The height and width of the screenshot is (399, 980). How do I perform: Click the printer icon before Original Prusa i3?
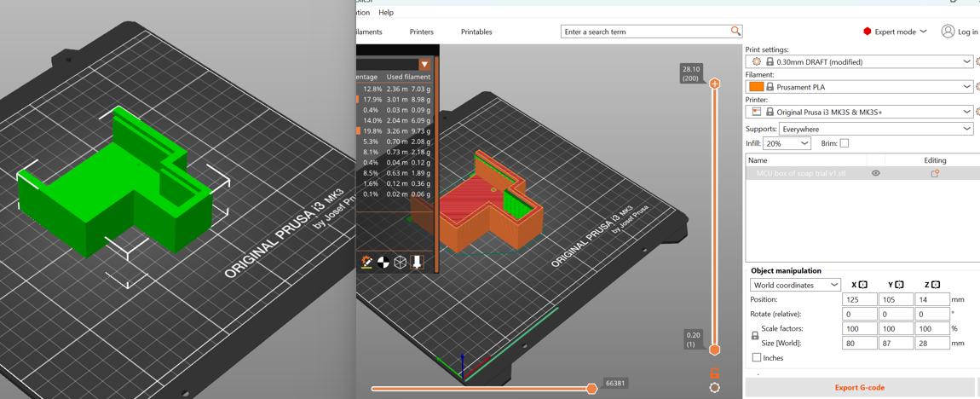tap(756, 112)
